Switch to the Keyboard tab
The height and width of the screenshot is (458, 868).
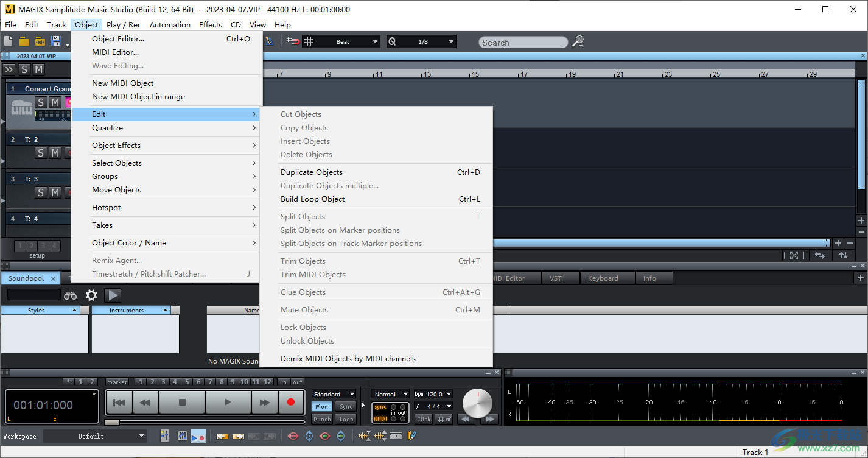coord(606,278)
